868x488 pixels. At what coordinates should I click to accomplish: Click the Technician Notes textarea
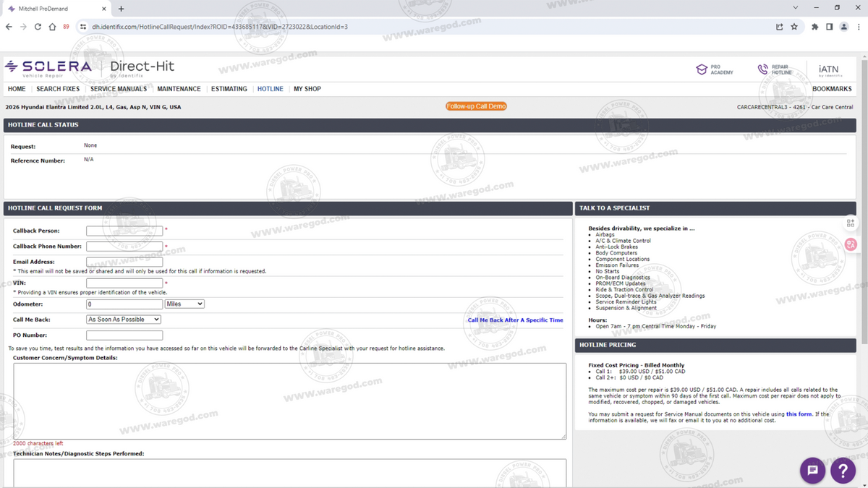pyautogui.click(x=289, y=473)
